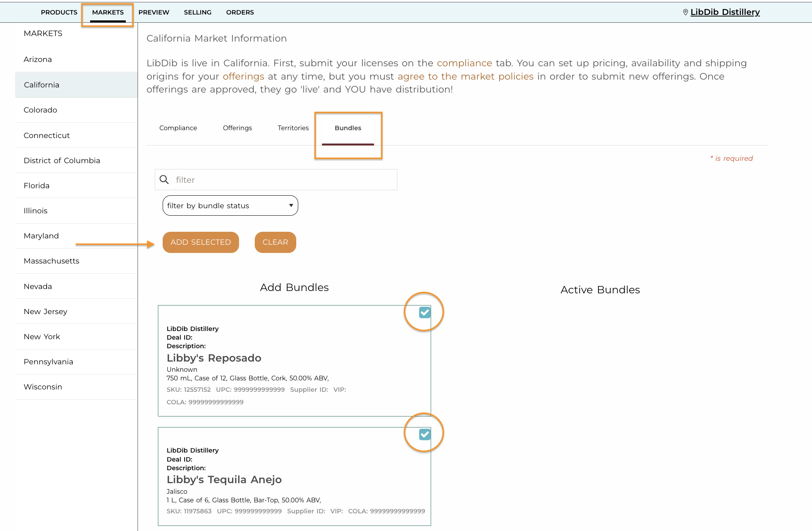Open the Territories tab
Screen dimensions: 812x531
point(293,128)
